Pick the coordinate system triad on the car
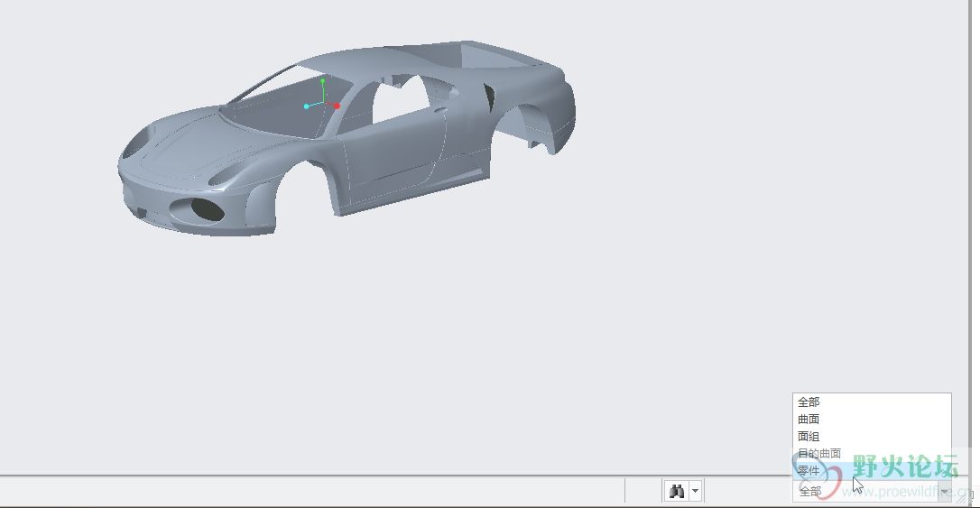980x508 pixels. pyautogui.click(x=322, y=95)
